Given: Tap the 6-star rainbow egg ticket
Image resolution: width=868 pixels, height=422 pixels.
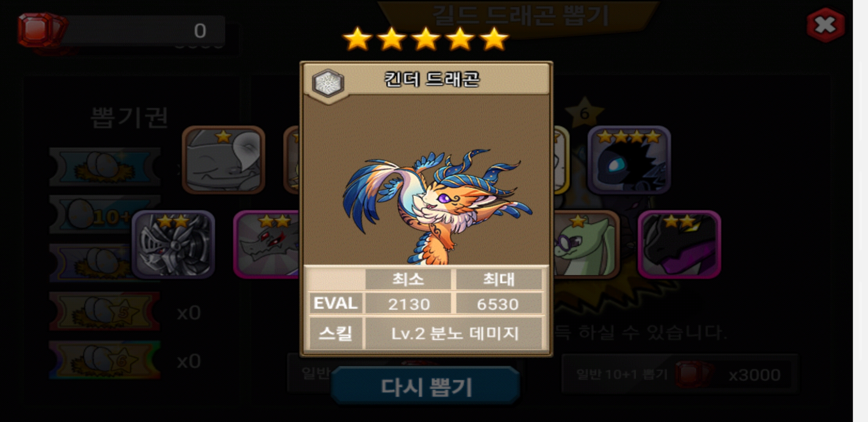Looking at the screenshot, I should [x=105, y=360].
